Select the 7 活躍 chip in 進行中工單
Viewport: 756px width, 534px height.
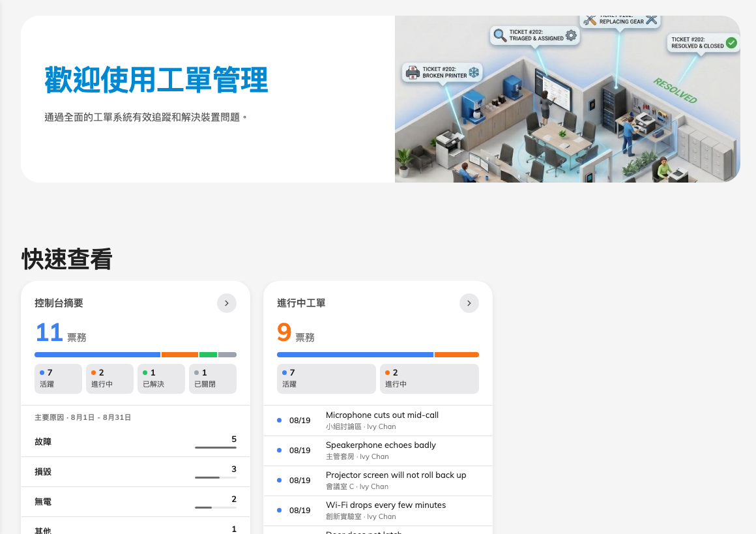pos(327,379)
